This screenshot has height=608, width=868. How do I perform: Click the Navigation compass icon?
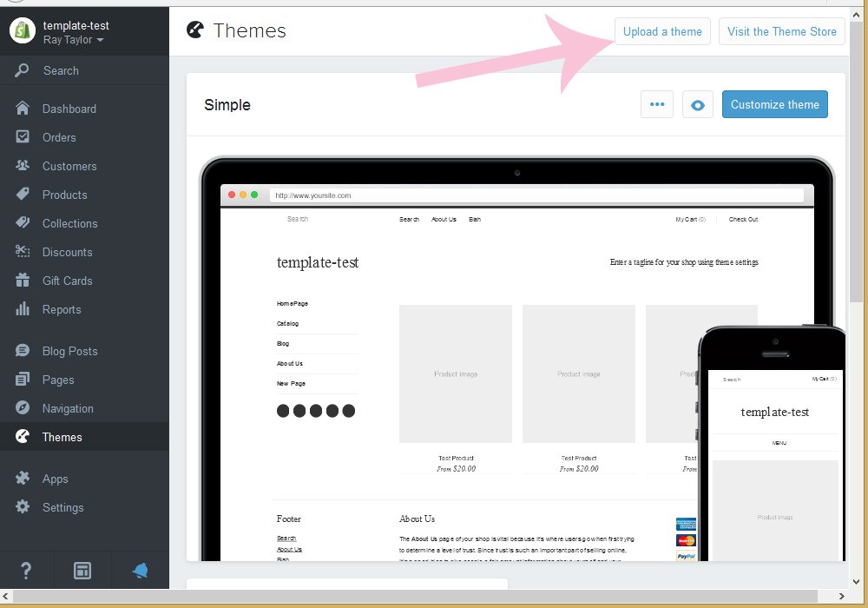click(23, 408)
